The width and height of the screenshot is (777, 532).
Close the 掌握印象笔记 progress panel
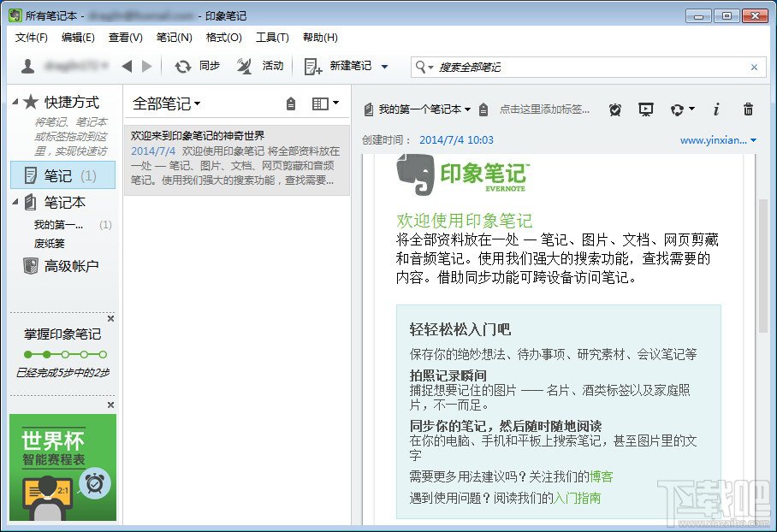click(x=110, y=318)
